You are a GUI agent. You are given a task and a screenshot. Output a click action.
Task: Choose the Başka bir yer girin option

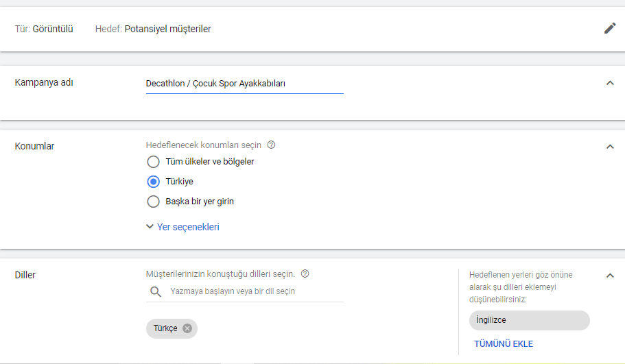point(154,202)
